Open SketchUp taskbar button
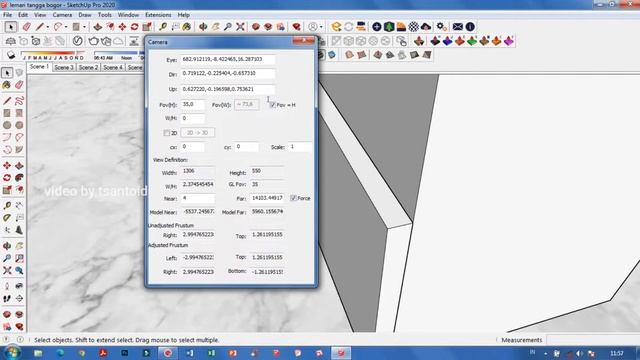This screenshot has width=640, height=360. point(341,353)
